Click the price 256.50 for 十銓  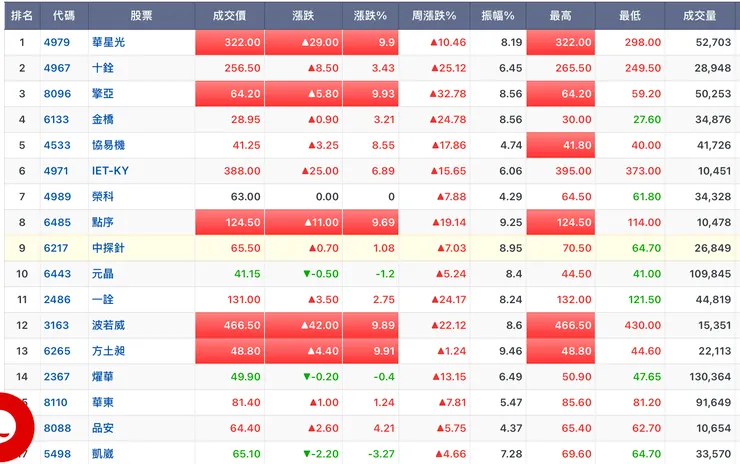pyautogui.click(x=242, y=68)
